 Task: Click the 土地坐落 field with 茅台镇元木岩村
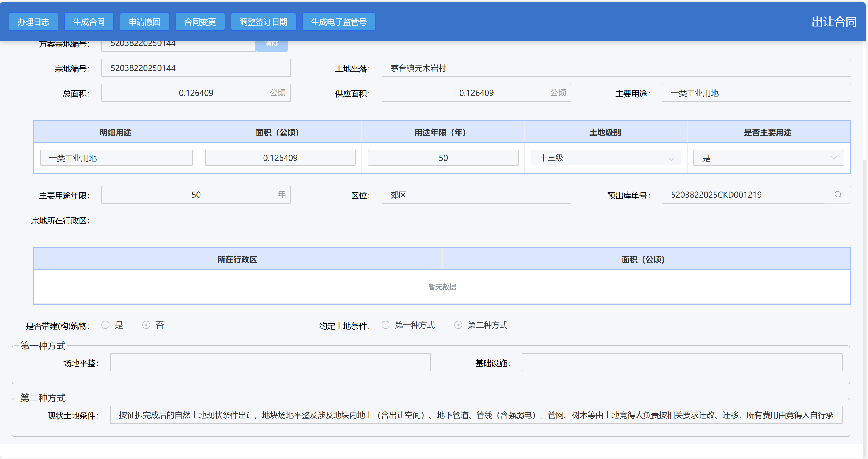[x=616, y=68]
